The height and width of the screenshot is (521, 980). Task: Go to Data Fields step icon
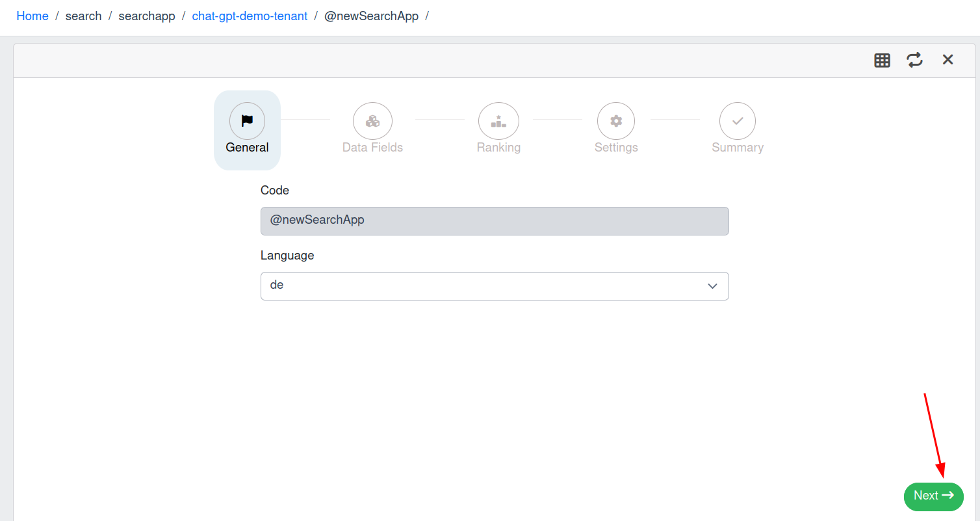[x=372, y=121]
